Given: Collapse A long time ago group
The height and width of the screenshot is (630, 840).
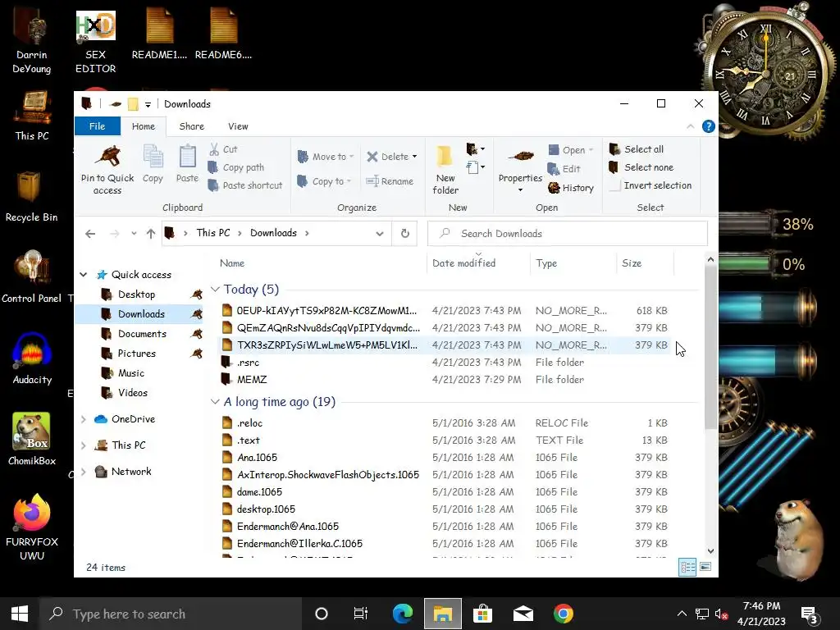Looking at the screenshot, I should pyautogui.click(x=216, y=402).
